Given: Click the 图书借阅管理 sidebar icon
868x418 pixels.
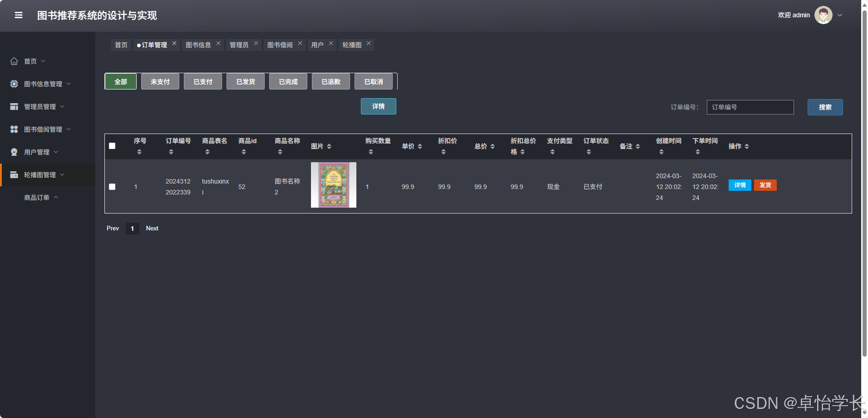Looking at the screenshot, I should pos(14,129).
